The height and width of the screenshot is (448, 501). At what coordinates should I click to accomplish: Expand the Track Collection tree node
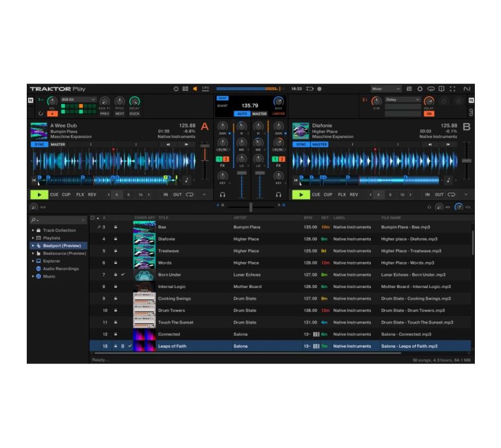tap(33, 230)
